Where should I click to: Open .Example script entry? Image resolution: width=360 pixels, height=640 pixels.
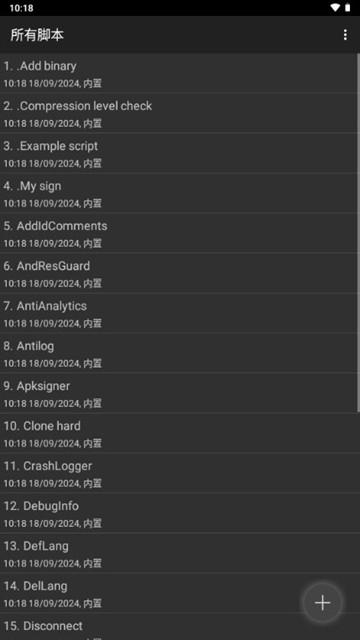178,153
